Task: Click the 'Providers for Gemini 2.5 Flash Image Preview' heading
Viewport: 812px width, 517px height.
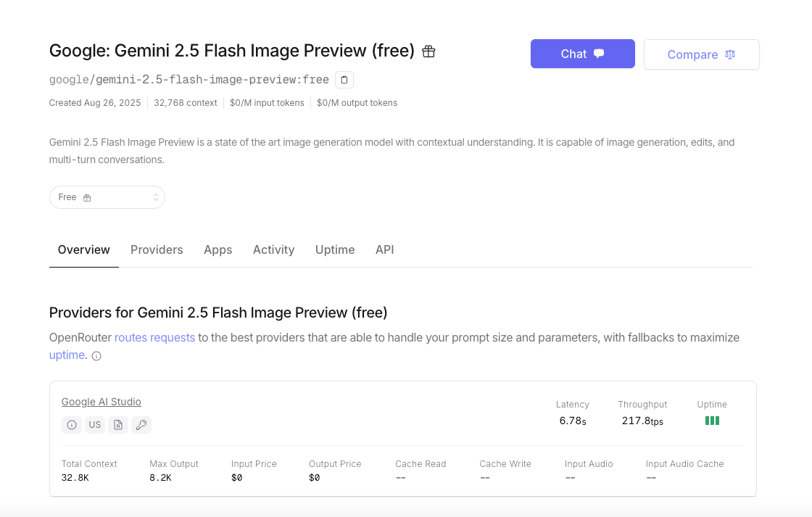Action: click(x=218, y=313)
